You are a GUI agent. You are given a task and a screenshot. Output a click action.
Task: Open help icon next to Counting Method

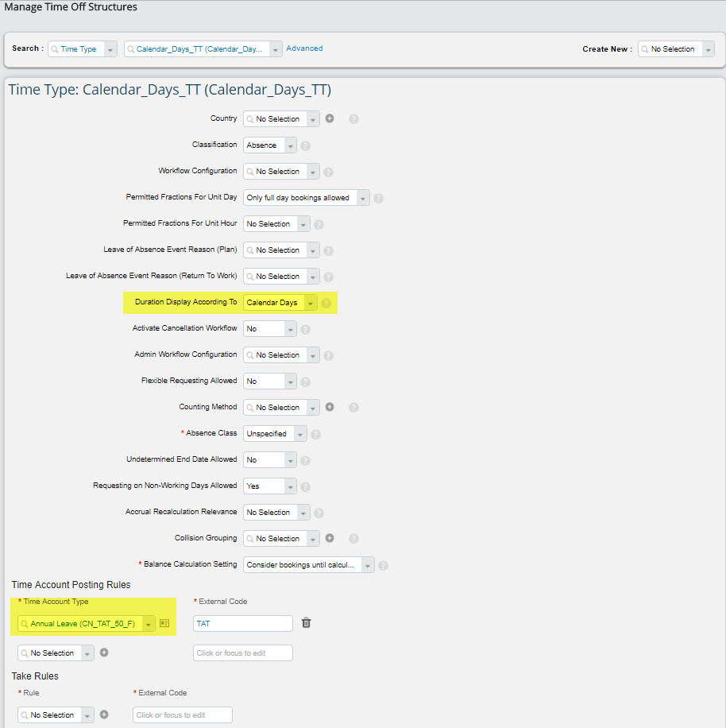point(353,408)
